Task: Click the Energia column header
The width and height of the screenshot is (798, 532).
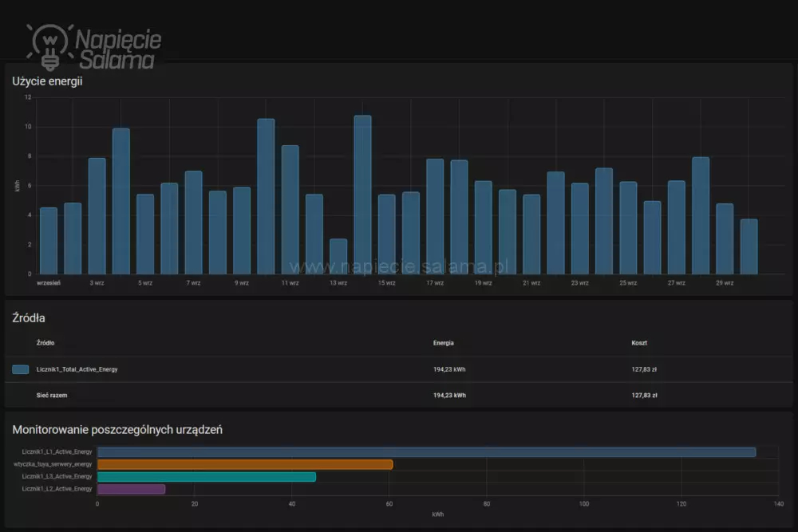Action: point(444,343)
